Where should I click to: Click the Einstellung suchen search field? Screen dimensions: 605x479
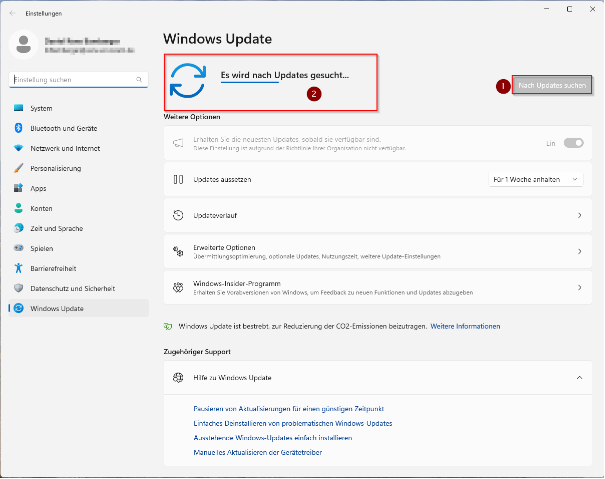[x=78, y=80]
